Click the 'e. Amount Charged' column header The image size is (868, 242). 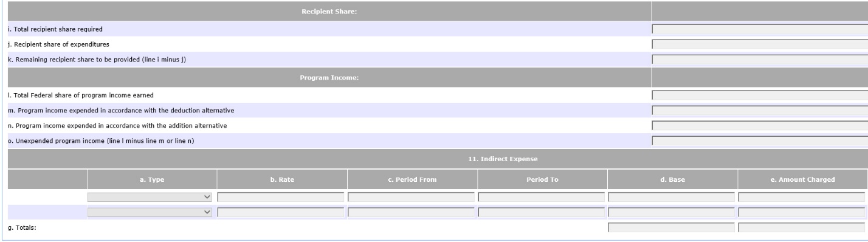[x=803, y=179]
